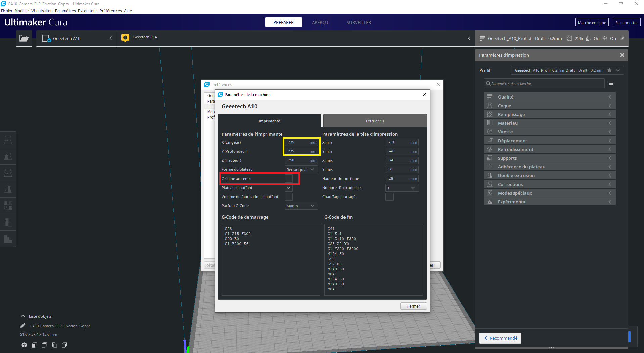Open the Nombre d'extrudeuses dropdown
The height and width of the screenshot is (353, 644).
[x=402, y=188]
